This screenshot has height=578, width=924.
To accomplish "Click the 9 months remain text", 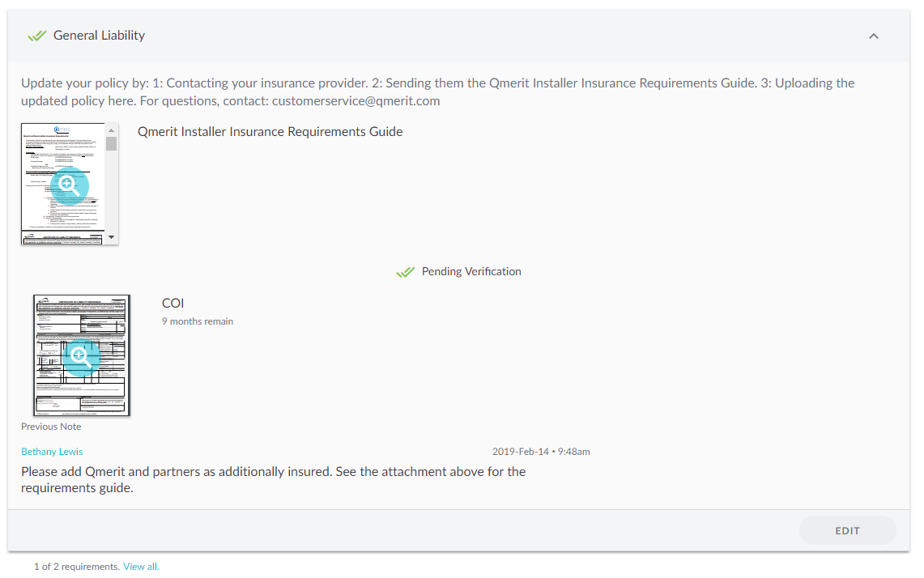I will [198, 321].
